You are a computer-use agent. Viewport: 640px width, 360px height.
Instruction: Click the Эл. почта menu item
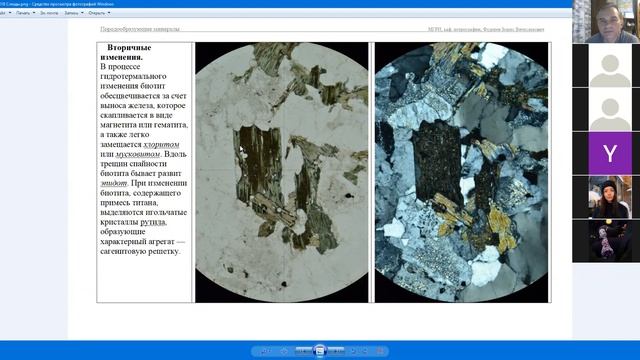click(x=49, y=13)
